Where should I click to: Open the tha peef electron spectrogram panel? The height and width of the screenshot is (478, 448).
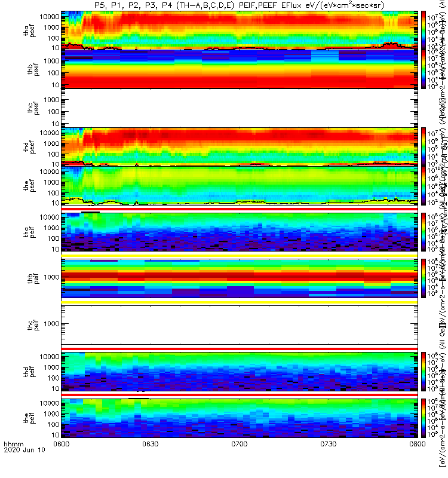tap(240, 30)
